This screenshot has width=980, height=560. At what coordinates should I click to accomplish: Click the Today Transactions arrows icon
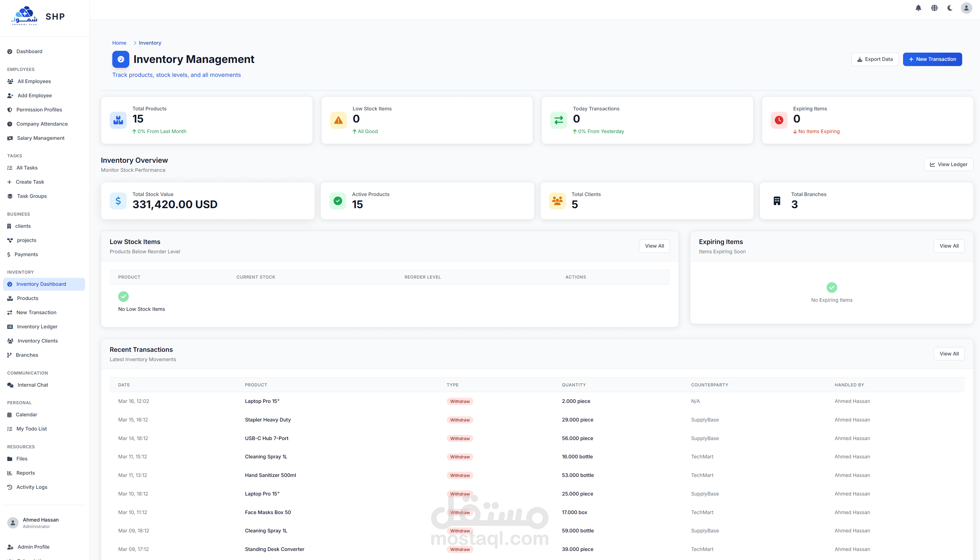tap(558, 120)
